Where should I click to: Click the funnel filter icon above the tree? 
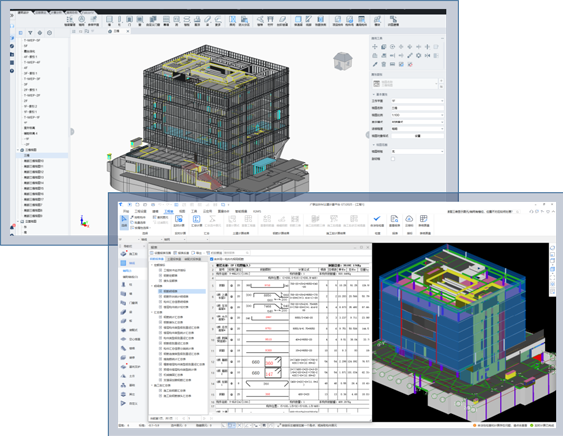[30, 33]
